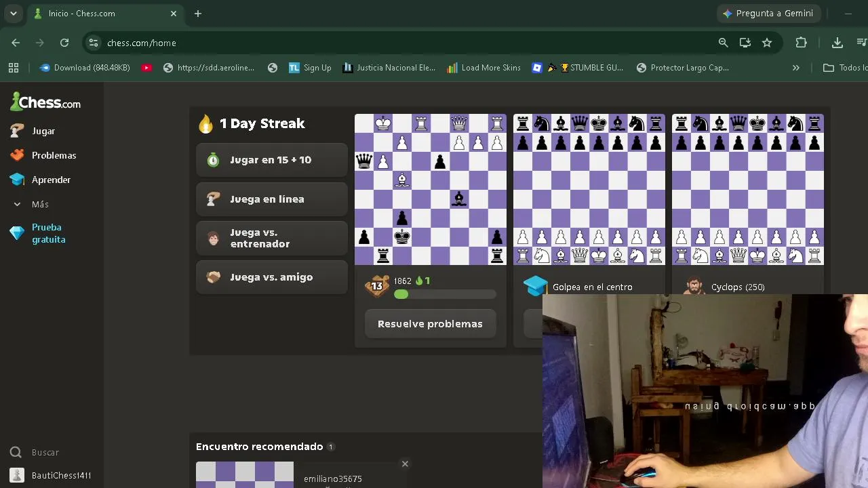Click the Juega vs. amigo handshake icon

pos(214,277)
